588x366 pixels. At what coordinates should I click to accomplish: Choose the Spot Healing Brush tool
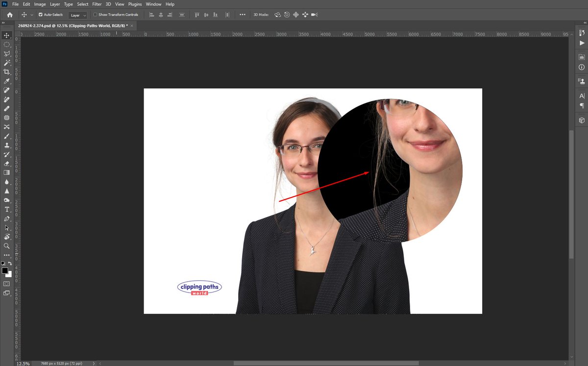(7, 90)
